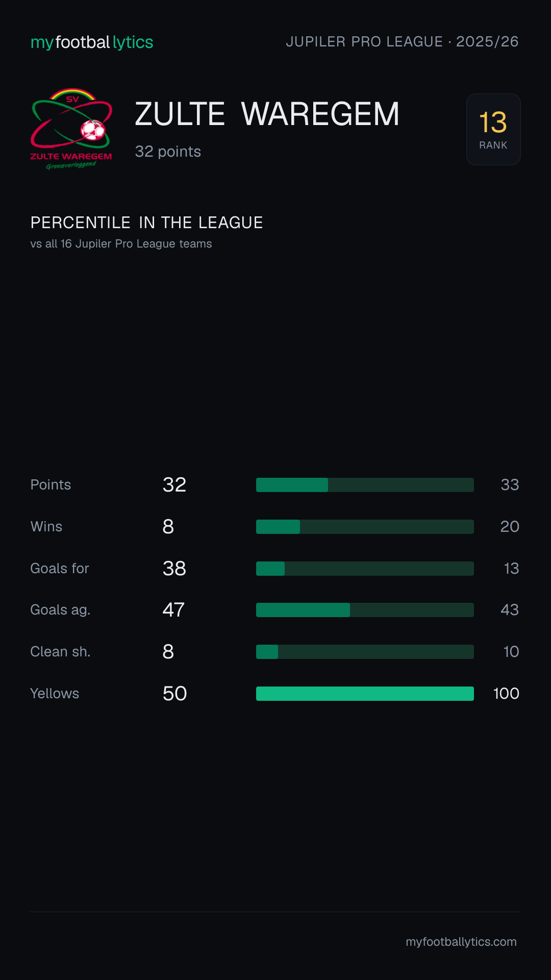This screenshot has height=980, width=551.
Task: Click the Goals for percentile bar
Action: (365, 569)
